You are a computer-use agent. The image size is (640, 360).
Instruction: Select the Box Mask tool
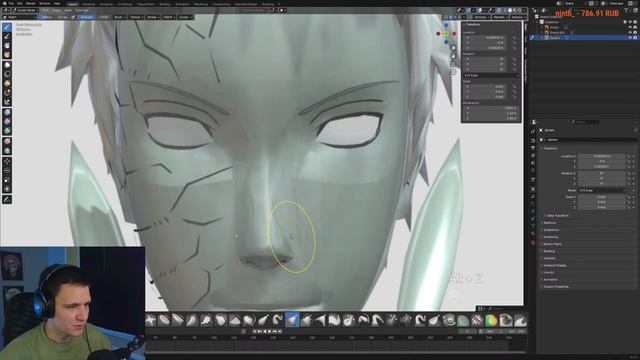point(7,65)
